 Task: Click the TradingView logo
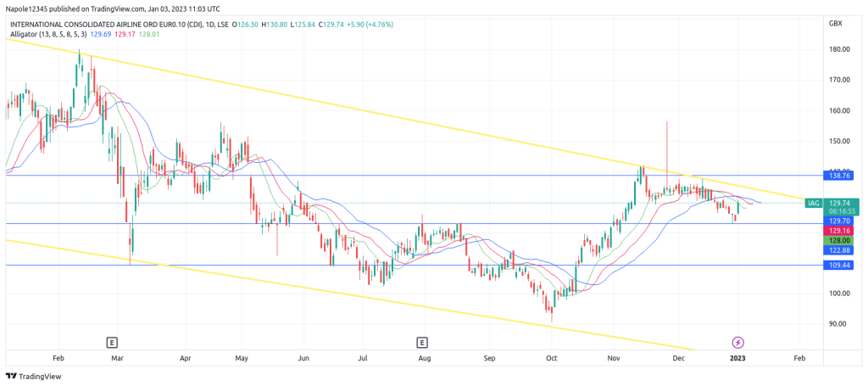[34, 376]
